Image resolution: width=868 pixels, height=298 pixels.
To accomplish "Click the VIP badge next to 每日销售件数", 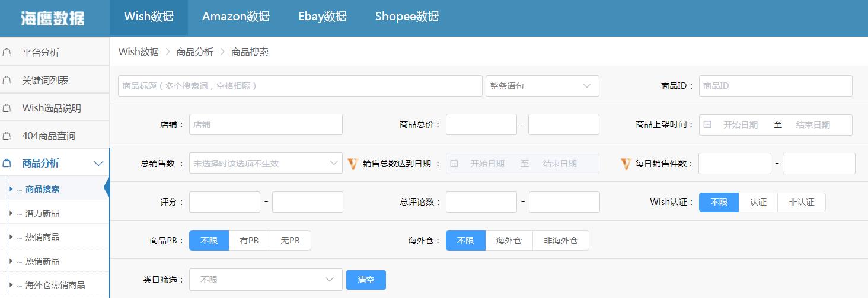I will pos(626,164).
